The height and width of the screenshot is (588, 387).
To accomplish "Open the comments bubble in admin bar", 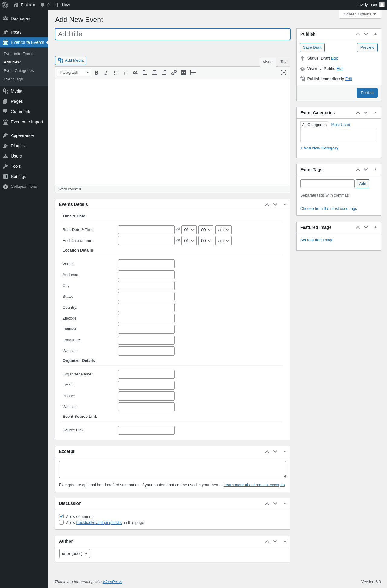I will pyautogui.click(x=45, y=5).
